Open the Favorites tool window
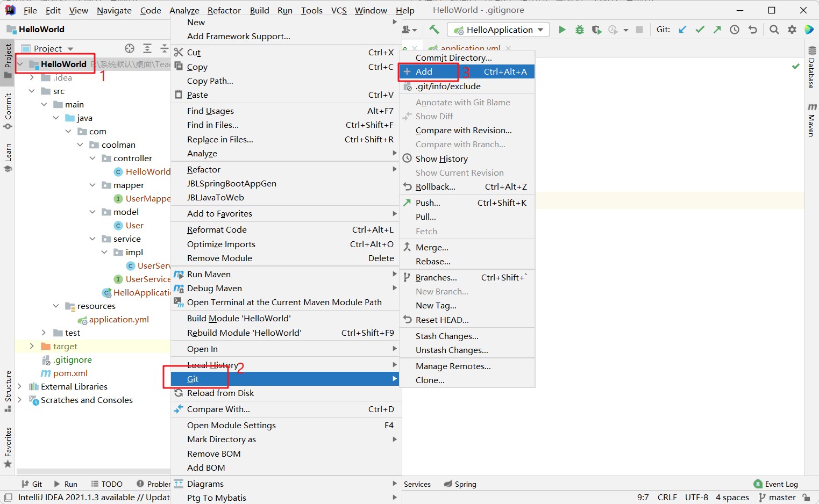 (x=8, y=447)
